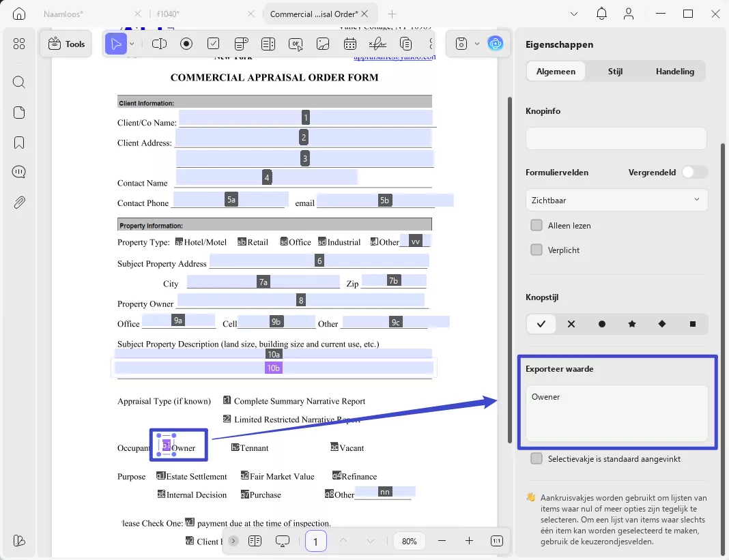The height and width of the screenshot is (560, 729).
Task: Open the bookmarks sidebar icon
Action: (19, 143)
